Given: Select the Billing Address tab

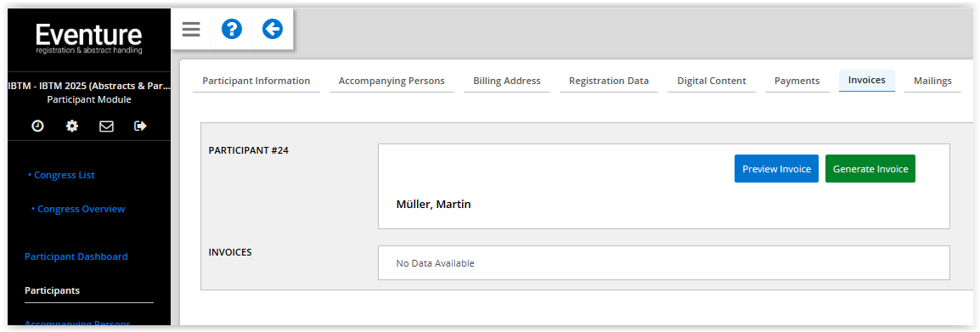Looking at the screenshot, I should tap(507, 82).
